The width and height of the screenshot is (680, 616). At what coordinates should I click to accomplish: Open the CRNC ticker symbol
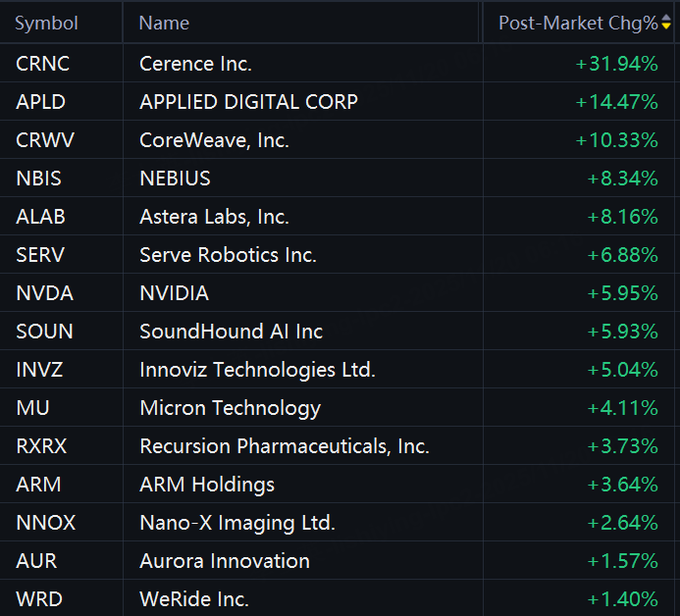tap(43, 64)
